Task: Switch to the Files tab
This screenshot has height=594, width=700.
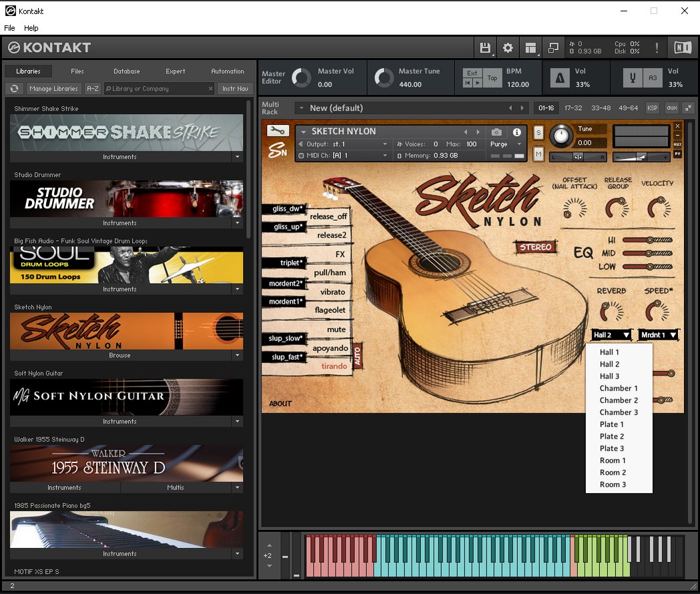Action: [x=77, y=71]
